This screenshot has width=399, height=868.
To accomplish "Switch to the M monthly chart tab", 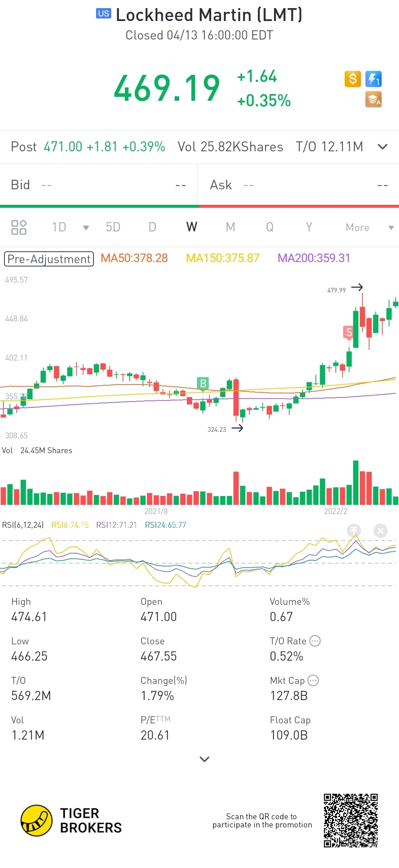I will click(x=231, y=227).
